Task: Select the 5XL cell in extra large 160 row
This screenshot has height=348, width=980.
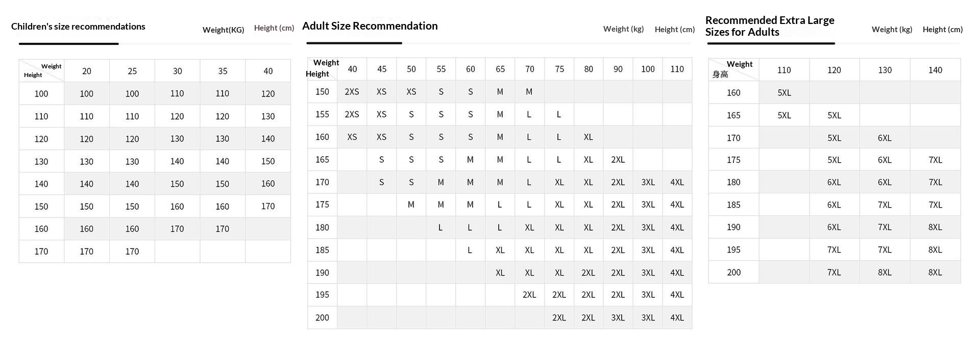Action: [784, 93]
